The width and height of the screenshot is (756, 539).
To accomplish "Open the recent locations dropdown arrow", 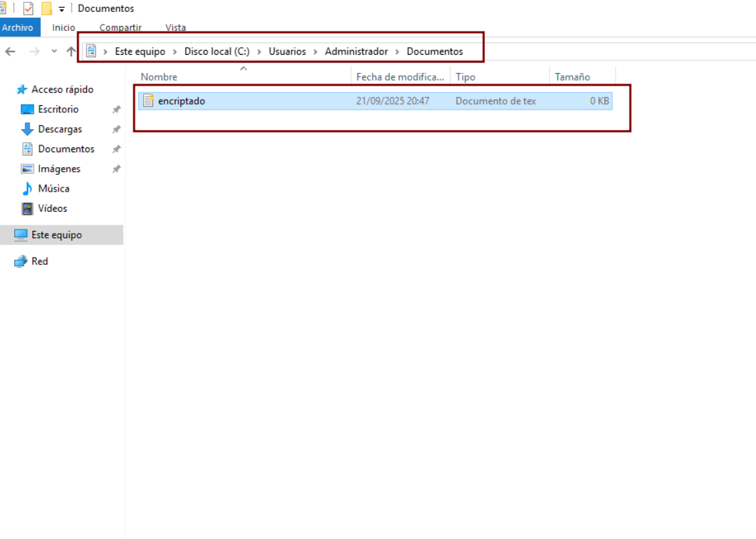I will (54, 51).
